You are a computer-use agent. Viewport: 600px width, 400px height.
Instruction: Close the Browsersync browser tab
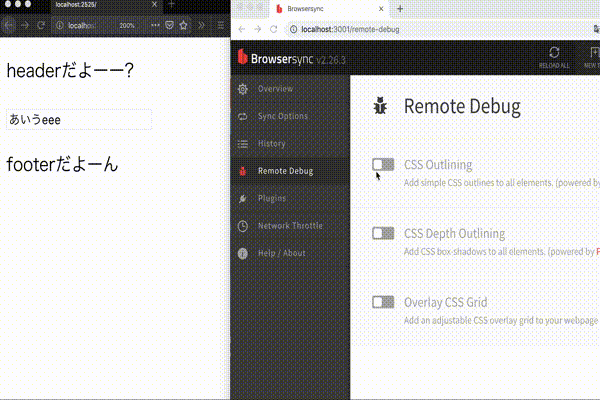(x=381, y=9)
